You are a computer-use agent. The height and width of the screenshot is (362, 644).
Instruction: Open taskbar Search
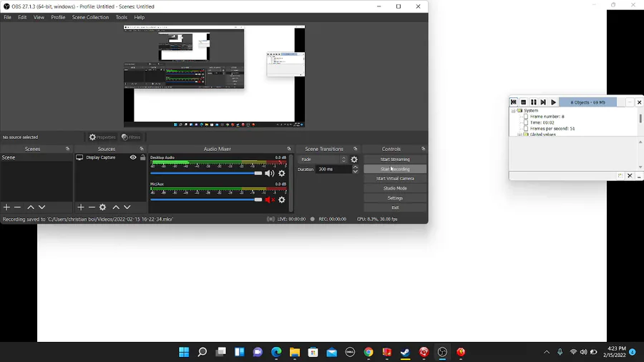click(x=202, y=352)
